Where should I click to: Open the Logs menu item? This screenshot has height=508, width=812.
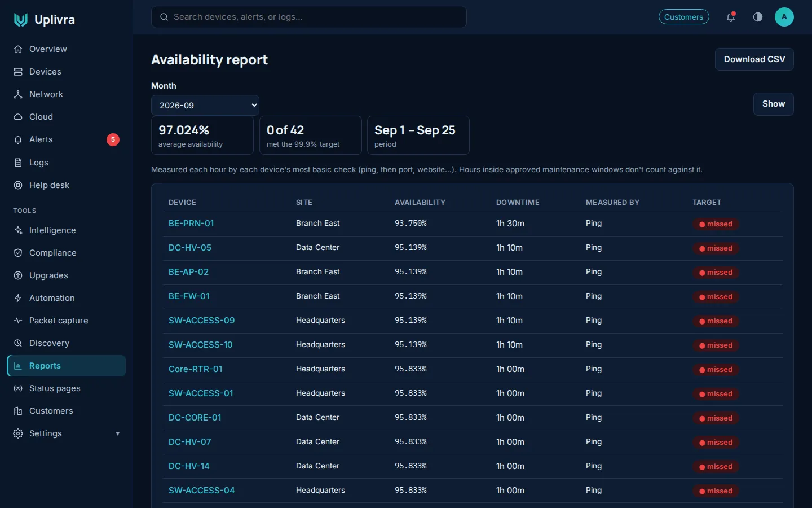[66, 163]
